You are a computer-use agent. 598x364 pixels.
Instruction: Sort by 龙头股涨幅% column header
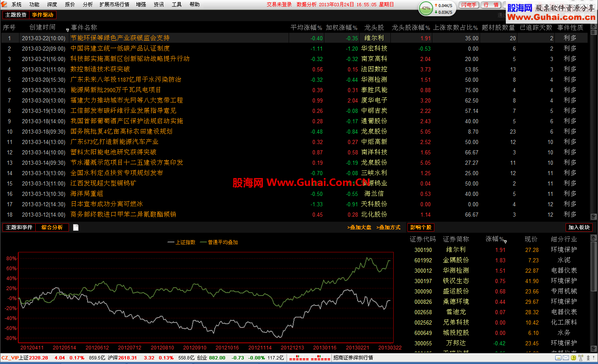click(411, 27)
